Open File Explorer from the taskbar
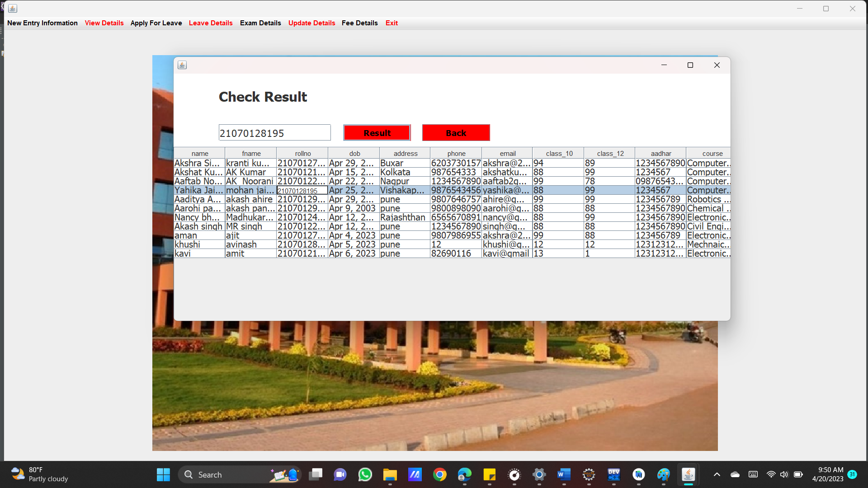This screenshot has height=488, width=868. click(390, 474)
